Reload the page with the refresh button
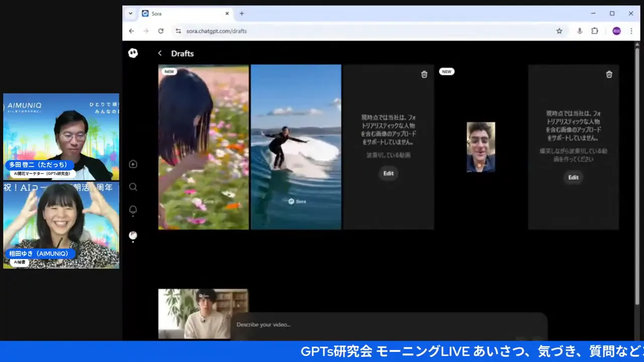The width and height of the screenshot is (644, 362). click(160, 31)
